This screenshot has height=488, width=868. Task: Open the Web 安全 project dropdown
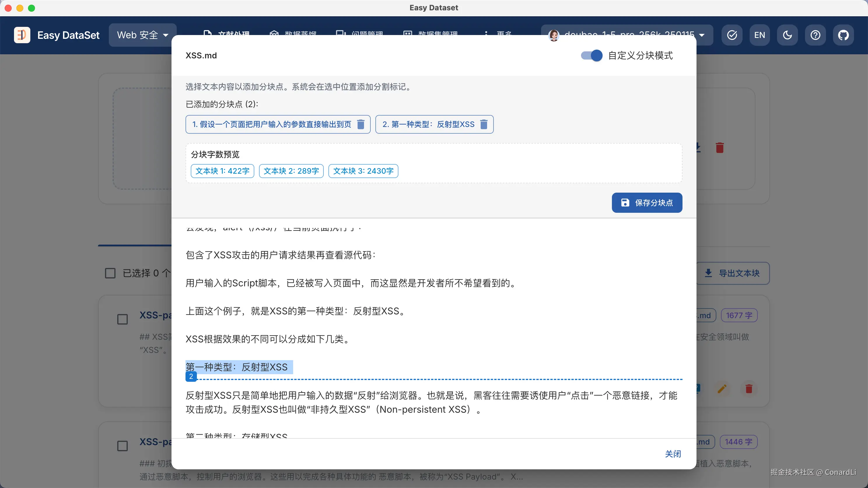(x=143, y=35)
